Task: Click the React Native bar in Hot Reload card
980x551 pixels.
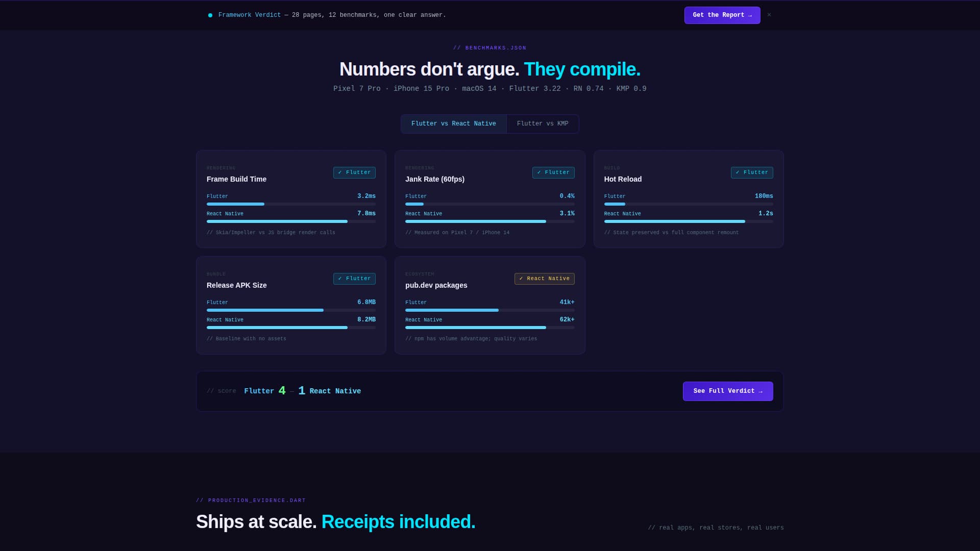Action: click(689, 221)
